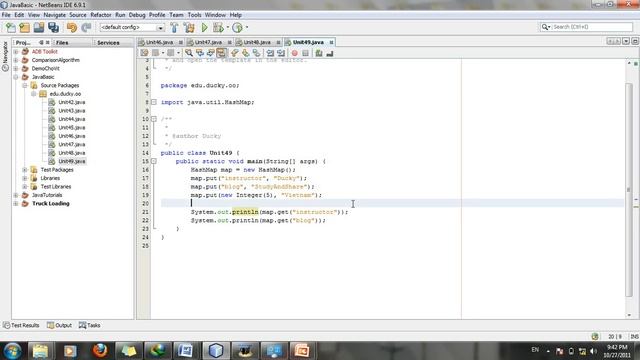This screenshot has width=640, height=360.
Task: Open File Explorer from the taskbar
Action: [x=40, y=351]
